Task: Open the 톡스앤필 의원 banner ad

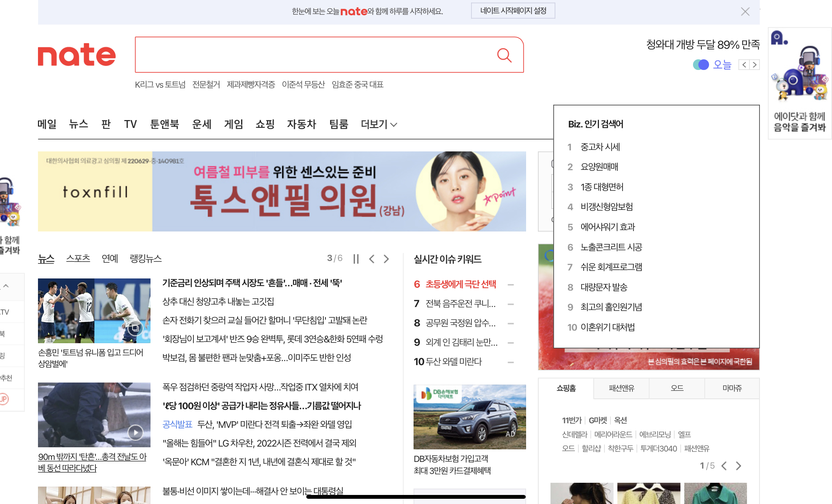Action: (282, 191)
